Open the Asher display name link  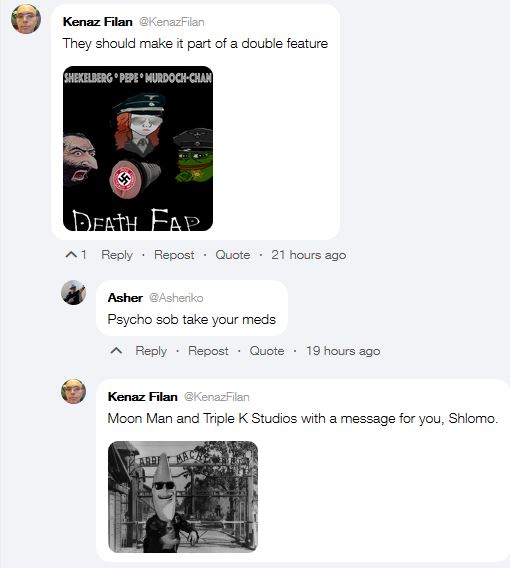click(x=125, y=298)
